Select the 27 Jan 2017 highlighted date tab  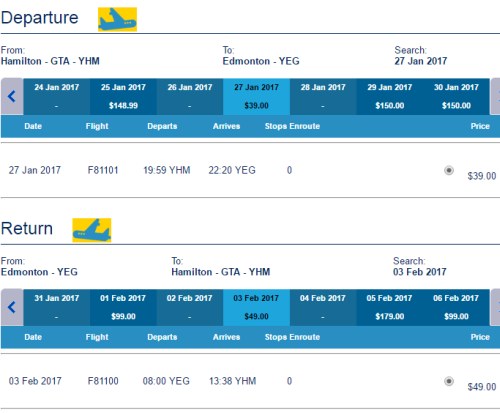(x=256, y=97)
